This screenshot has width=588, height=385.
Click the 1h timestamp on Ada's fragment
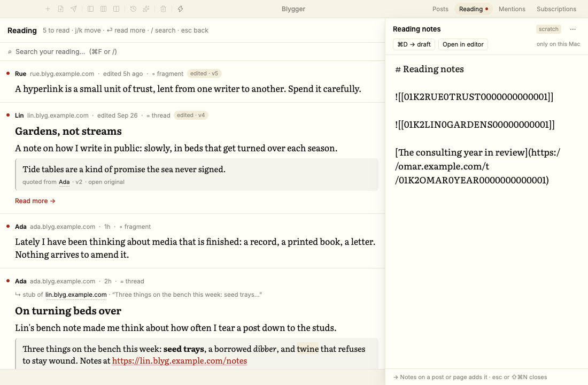point(107,227)
